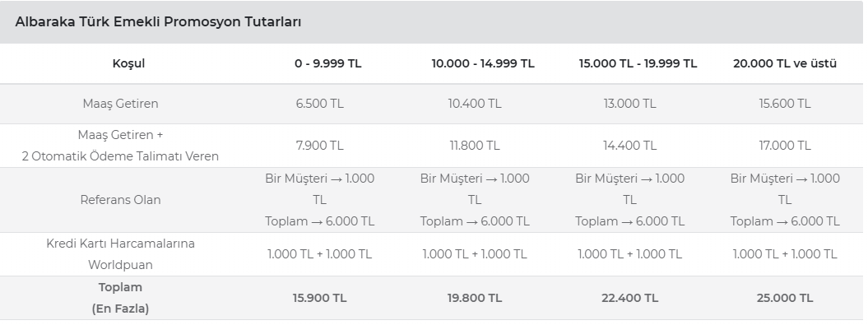Select the 22.400 TL total cell
868x325 pixels.
[629, 298]
